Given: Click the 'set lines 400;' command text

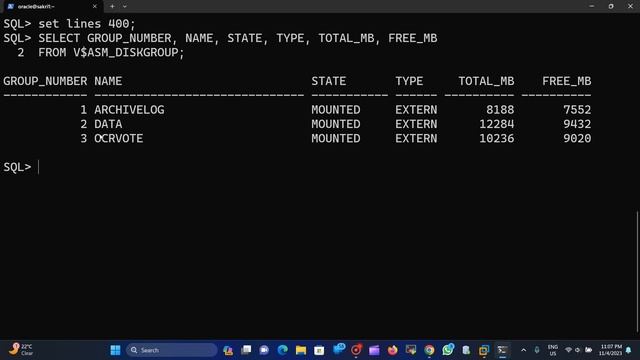Looking at the screenshot, I should pos(87,24).
